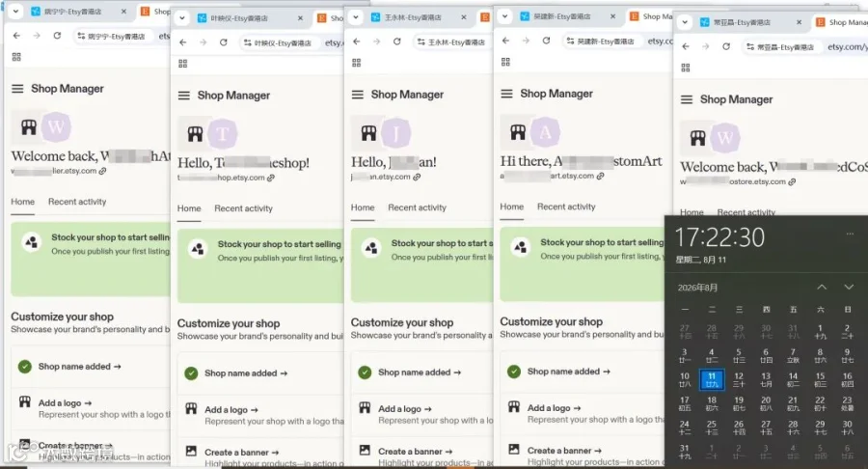
Task: Select date 25 in the calendar
Action: [712, 428]
